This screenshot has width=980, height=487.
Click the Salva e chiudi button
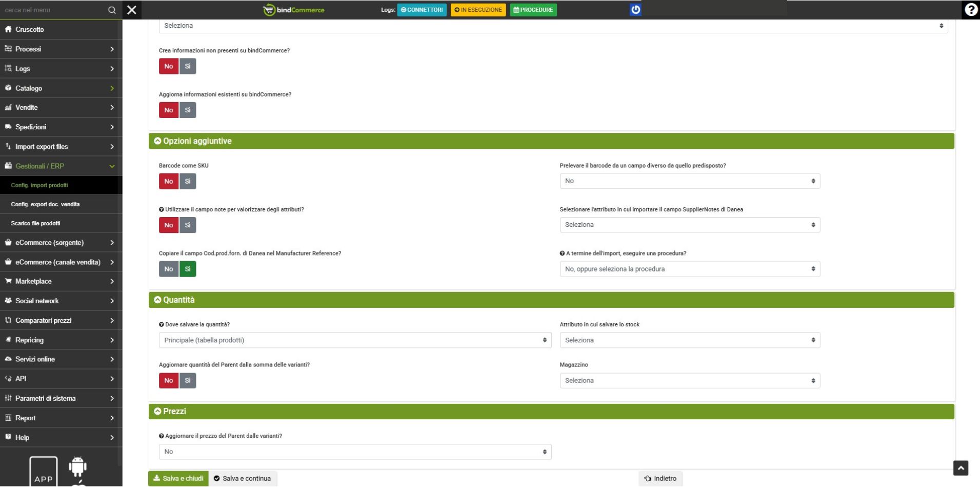coord(178,478)
